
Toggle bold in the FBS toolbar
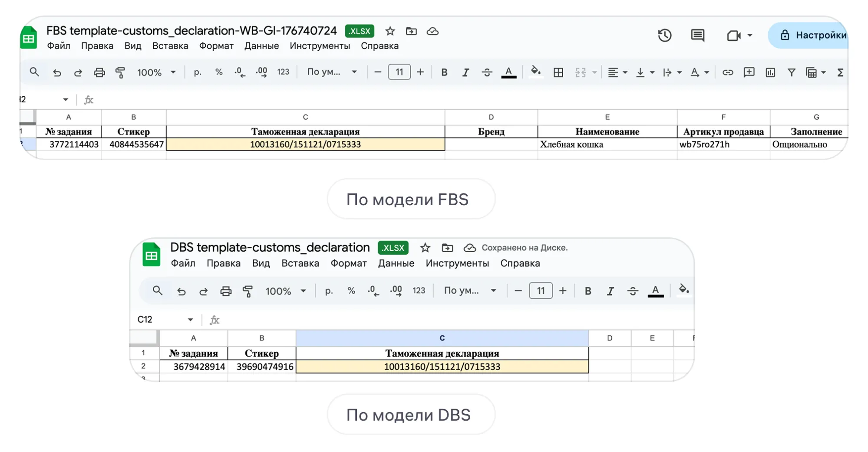pos(444,72)
